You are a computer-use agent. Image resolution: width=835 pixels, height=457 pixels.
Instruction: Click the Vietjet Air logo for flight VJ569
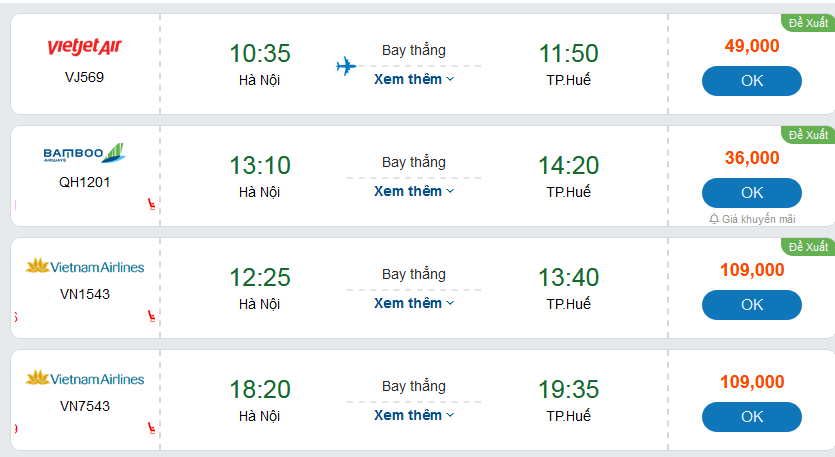pos(85,48)
